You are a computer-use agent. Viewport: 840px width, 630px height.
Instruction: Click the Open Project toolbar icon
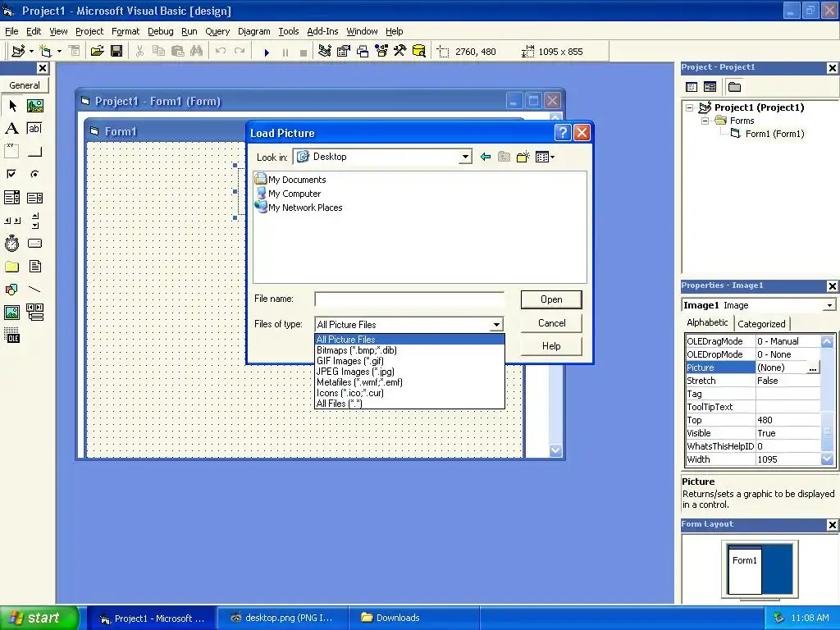pos(97,52)
